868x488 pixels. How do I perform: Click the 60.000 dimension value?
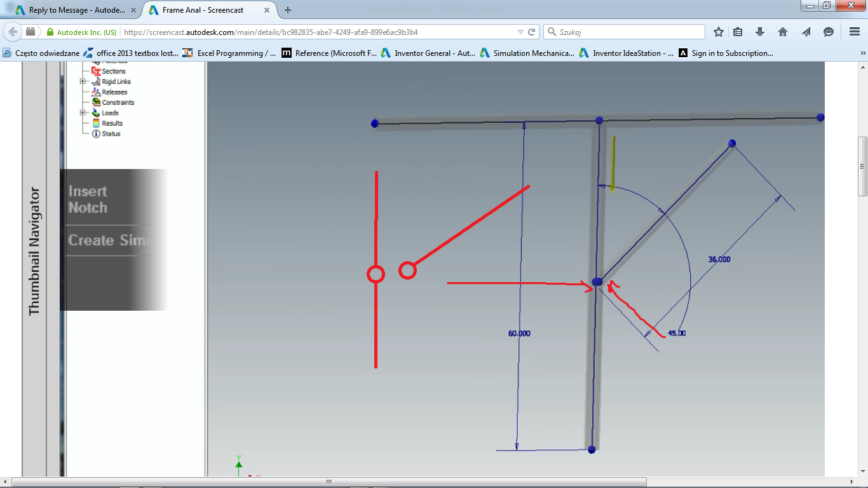click(519, 334)
